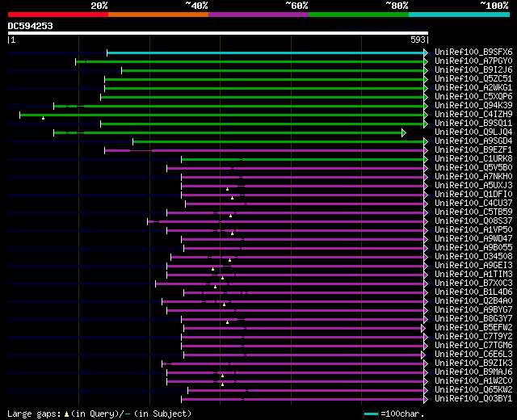This screenshot has height=420, width=517.
Task: Click the cyan arrowhead ending the B9SFX6 alignment
Action: [x=426, y=52]
